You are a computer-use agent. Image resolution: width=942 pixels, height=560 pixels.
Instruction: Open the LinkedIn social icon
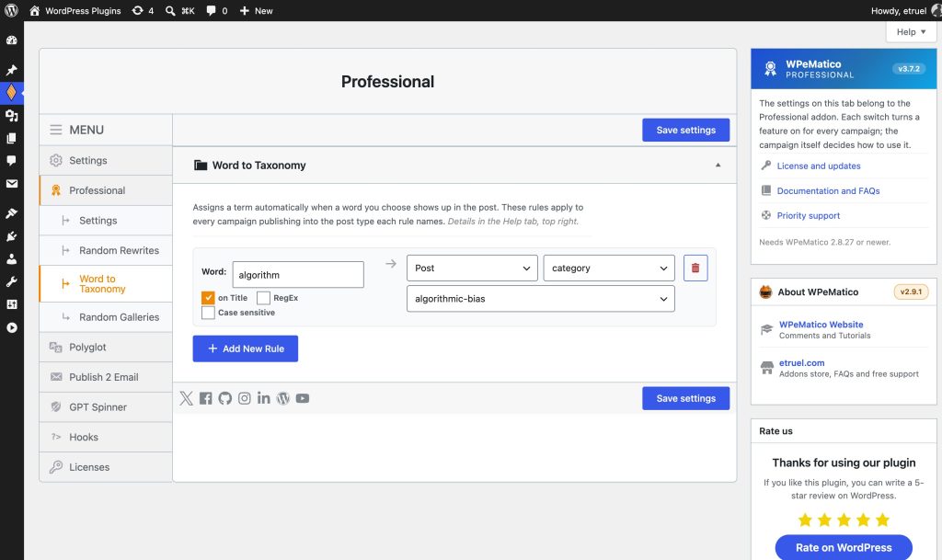pyautogui.click(x=263, y=398)
